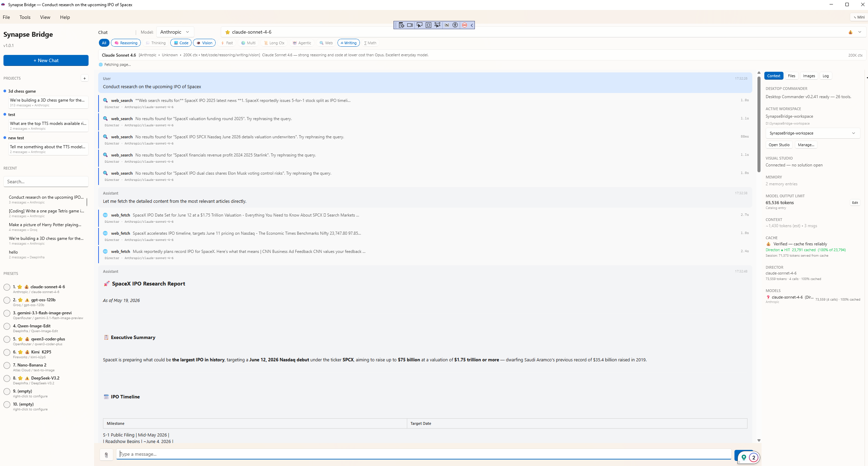Viewport: 868px width, 466px height.
Task: Click globe icon of CNN Business web_fetch row
Action: pos(105,252)
